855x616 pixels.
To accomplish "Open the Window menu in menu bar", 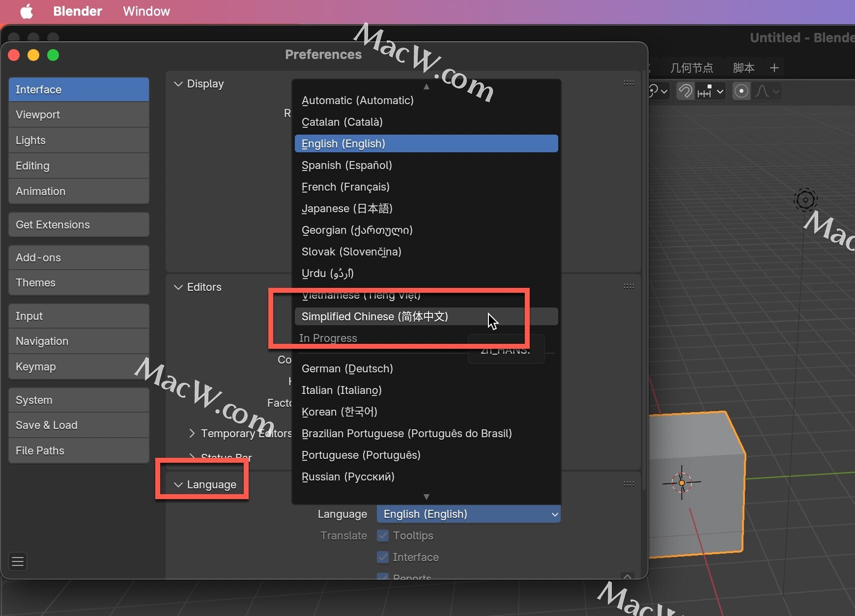I will coord(146,11).
